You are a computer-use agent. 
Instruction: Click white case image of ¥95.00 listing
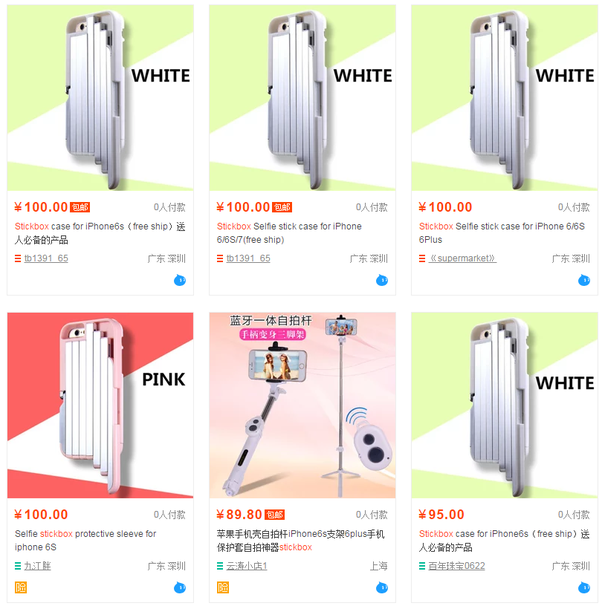pyautogui.click(x=504, y=405)
